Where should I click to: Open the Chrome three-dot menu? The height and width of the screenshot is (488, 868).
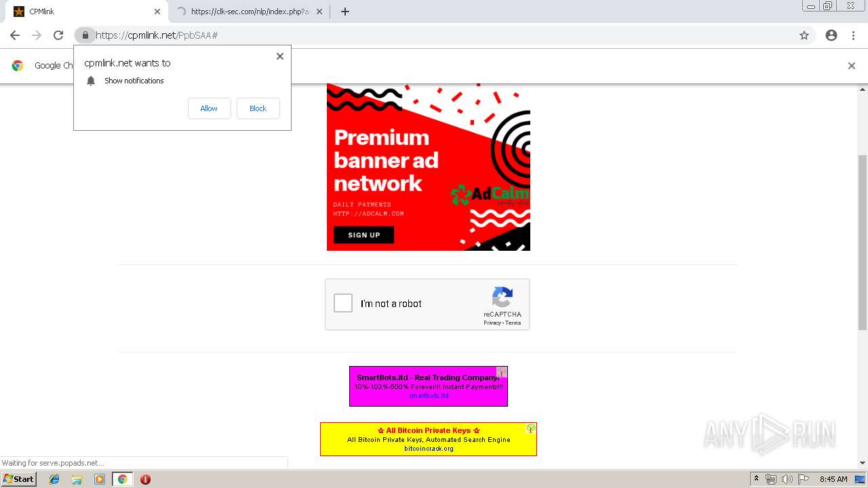853,35
